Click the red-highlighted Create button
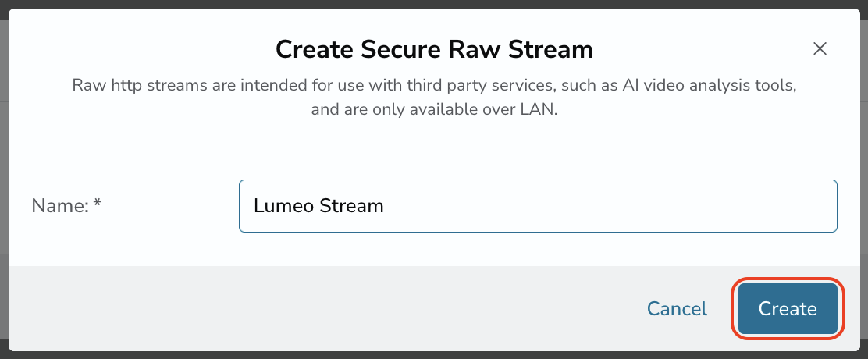Screen dimensions: 868x359 787,309
